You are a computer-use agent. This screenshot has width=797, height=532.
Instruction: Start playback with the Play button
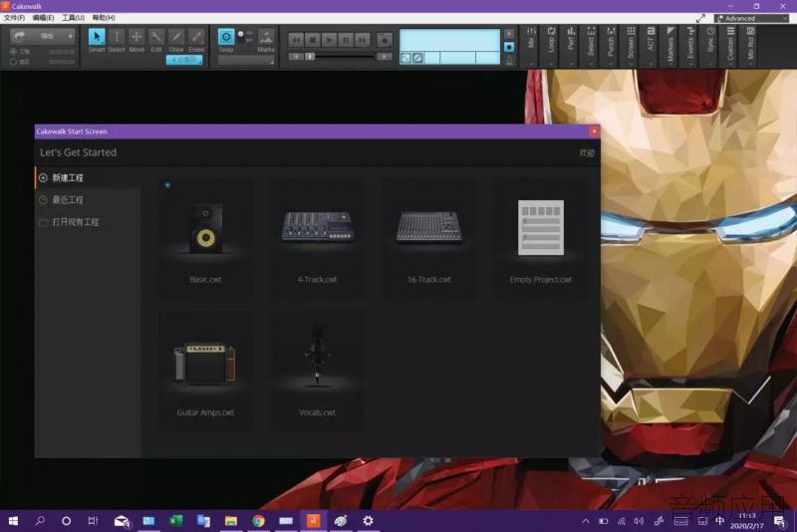click(x=330, y=40)
